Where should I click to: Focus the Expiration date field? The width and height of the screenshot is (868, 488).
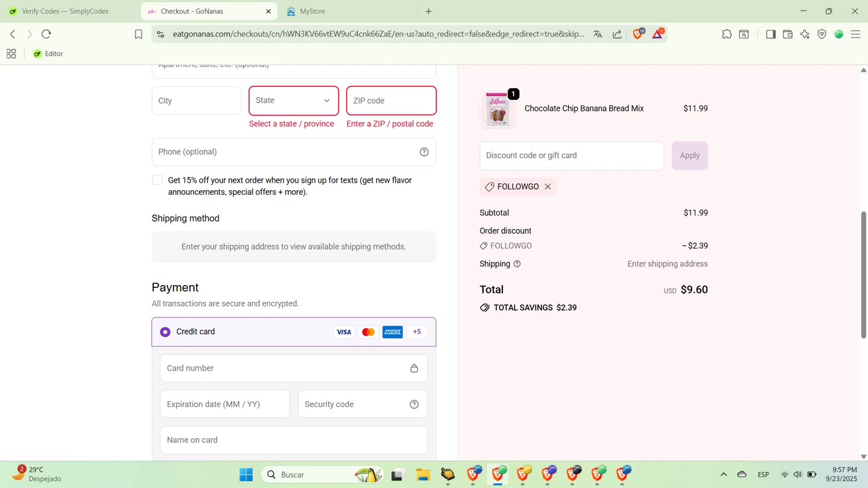click(x=225, y=404)
